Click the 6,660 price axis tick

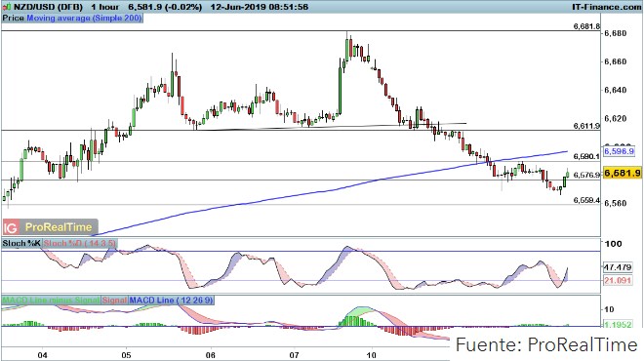point(616,61)
